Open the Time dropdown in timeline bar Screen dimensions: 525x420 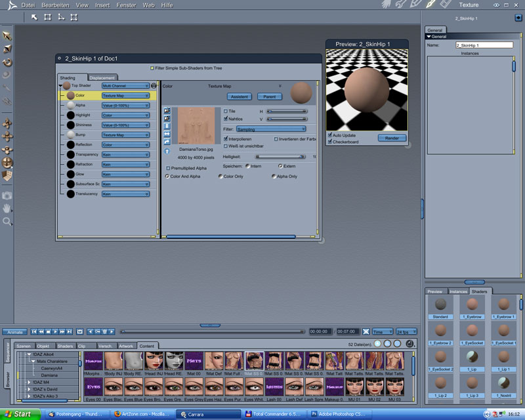(383, 331)
